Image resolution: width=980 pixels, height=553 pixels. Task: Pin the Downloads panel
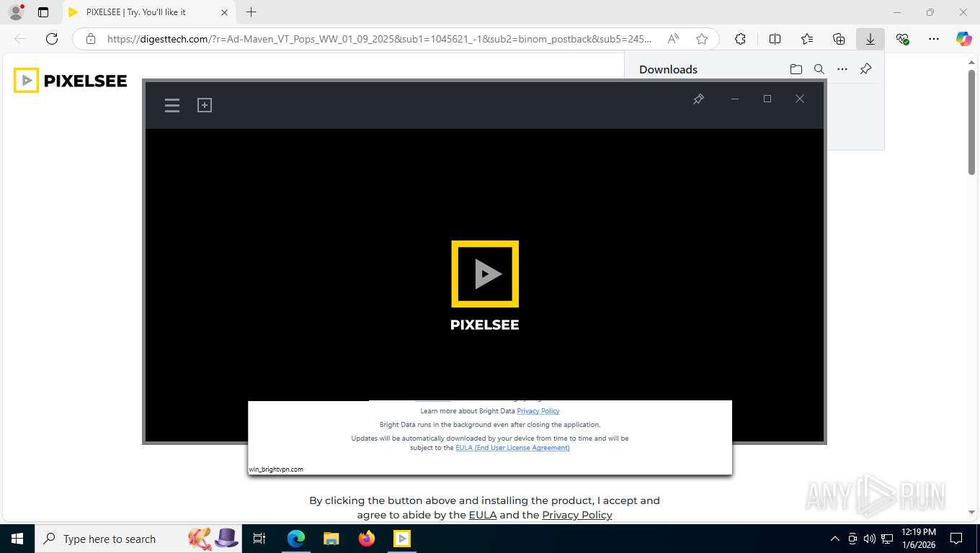point(866,69)
